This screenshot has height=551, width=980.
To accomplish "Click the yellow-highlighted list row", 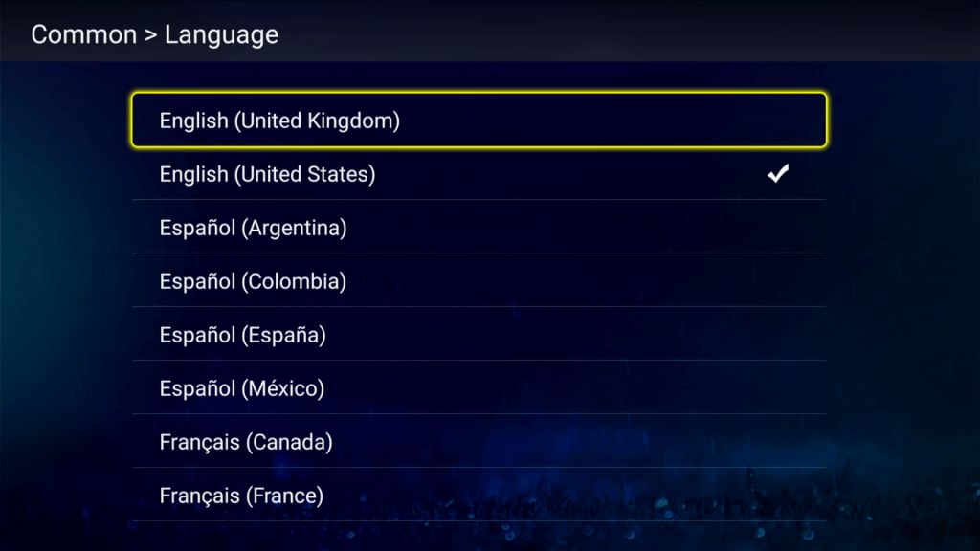I will [x=479, y=121].
